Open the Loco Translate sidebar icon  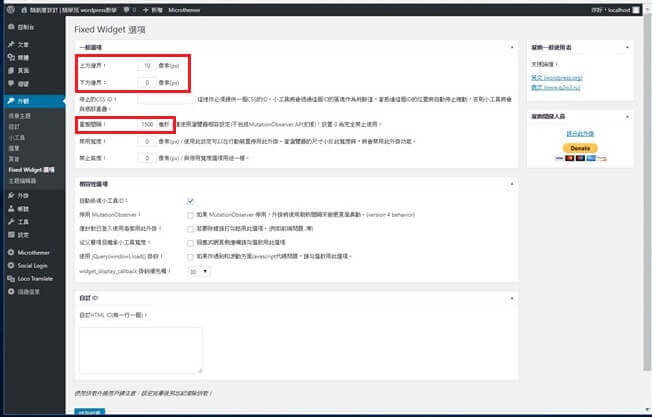pyautogui.click(x=9, y=278)
